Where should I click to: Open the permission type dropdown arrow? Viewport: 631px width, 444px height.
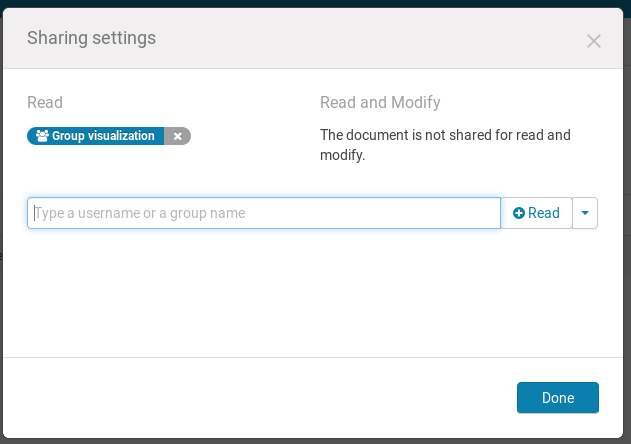click(585, 213)
